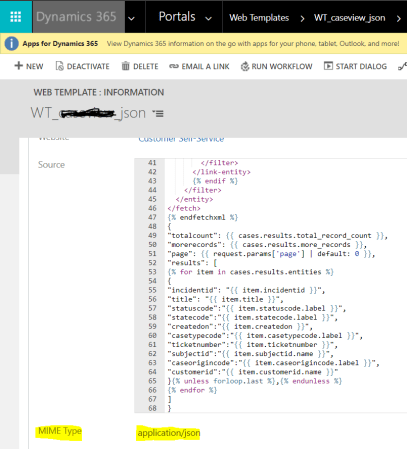407x449 pixels.
Task: Click the Delete trash can icon
Action: (125, 66)
